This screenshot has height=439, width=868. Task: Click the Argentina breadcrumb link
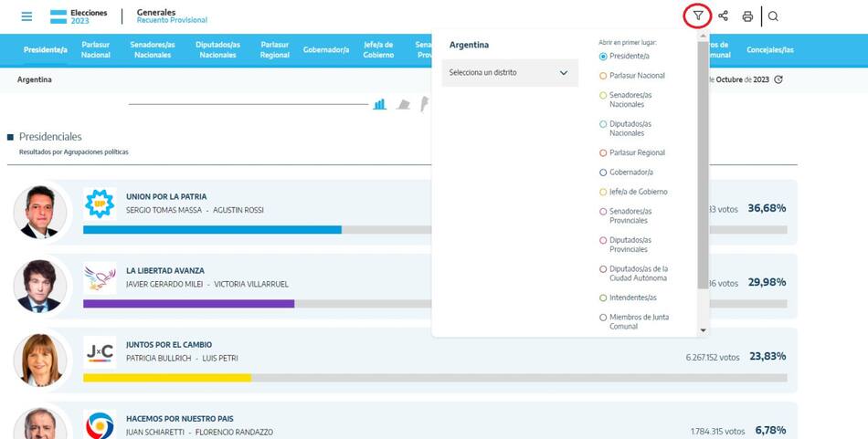tap(35, 79)
